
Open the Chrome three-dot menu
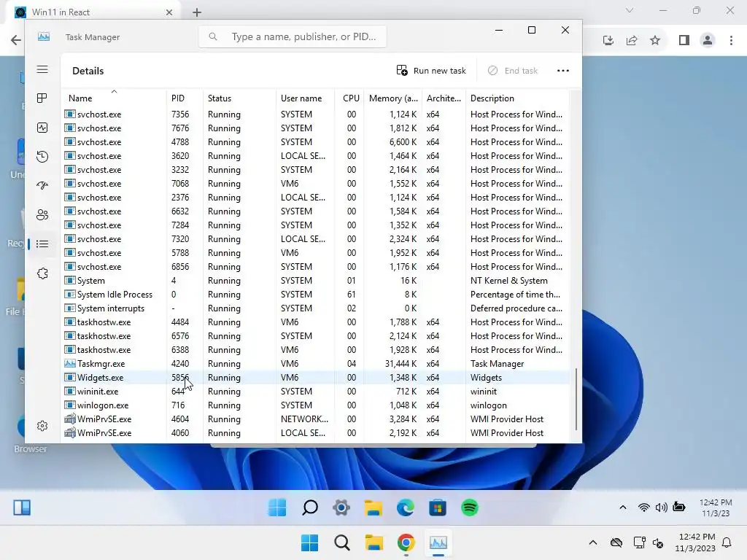tap(731, 41)
